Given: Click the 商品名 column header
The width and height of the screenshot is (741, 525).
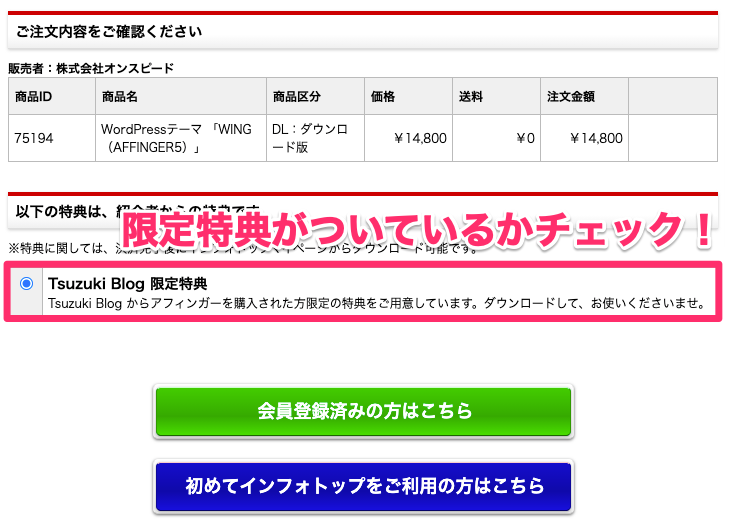Looking at the screenshot, I should pyautogui.click(x=181, y=96).
